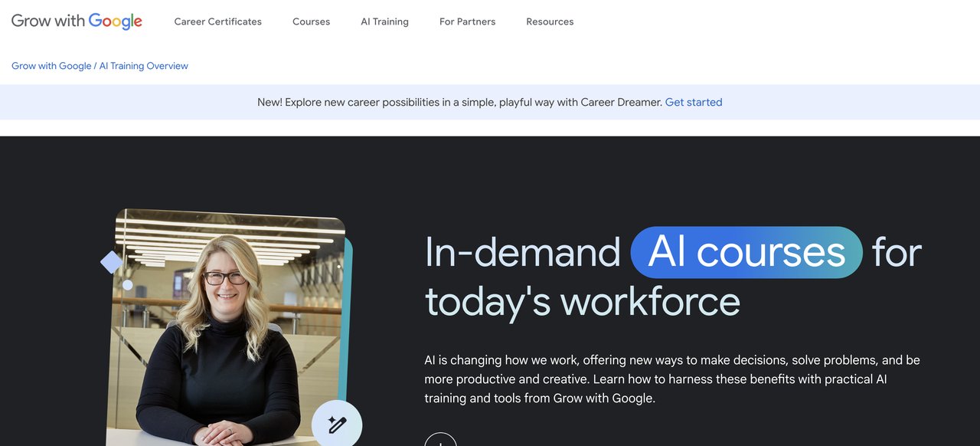
Task: Click the Get started link in banner
Action: coord(694,102)
